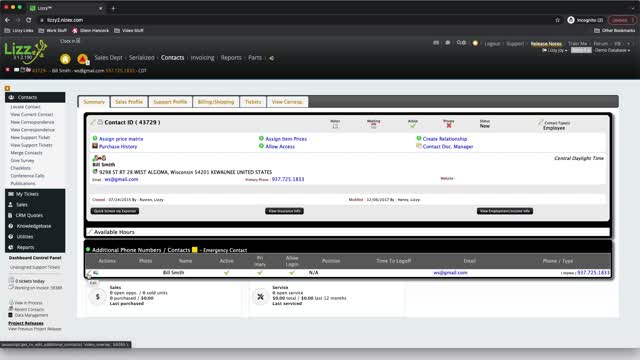Click the View Insurance Info button
This screenshot has width=640, height=360.
pyautogui.click(x=284, y=211)
